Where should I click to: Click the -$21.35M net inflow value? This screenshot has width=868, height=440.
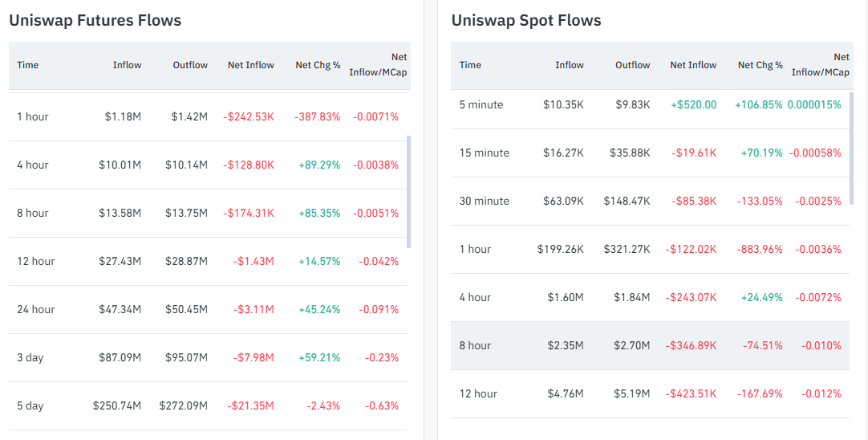pos(250,405)
